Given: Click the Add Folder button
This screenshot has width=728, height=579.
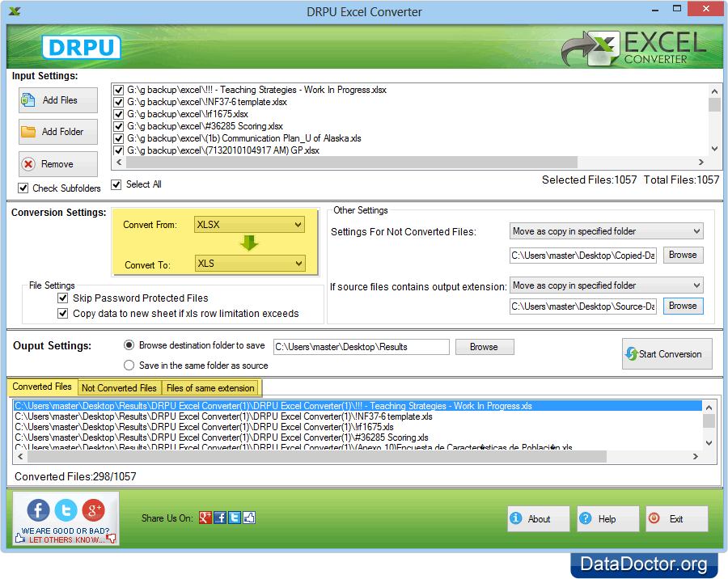Looking at the screenshot, I should (58, 132).
